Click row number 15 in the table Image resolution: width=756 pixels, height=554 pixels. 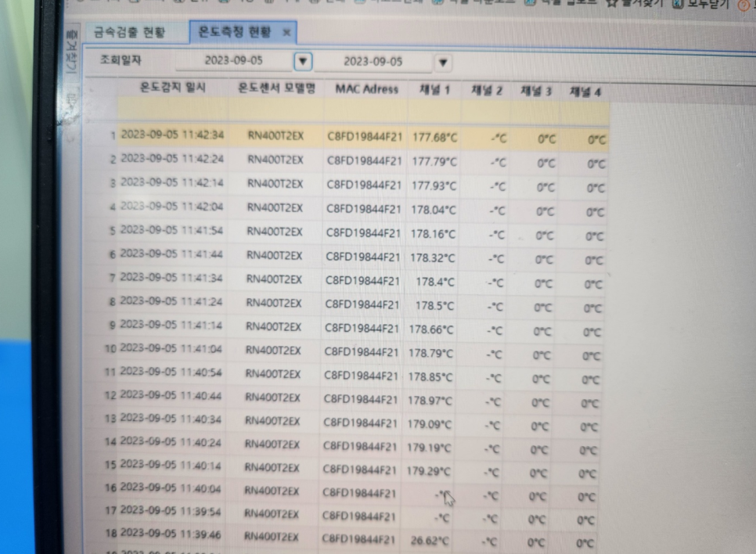pos(110,465)
